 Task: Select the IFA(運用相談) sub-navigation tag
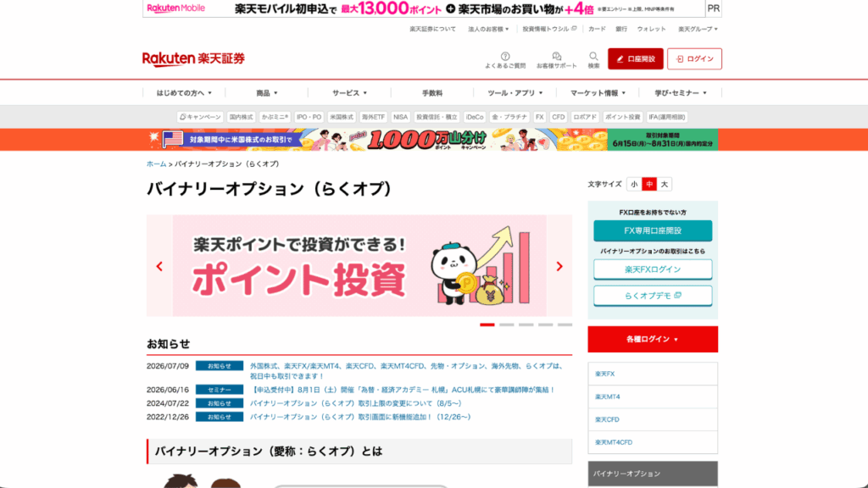[667, 117]
